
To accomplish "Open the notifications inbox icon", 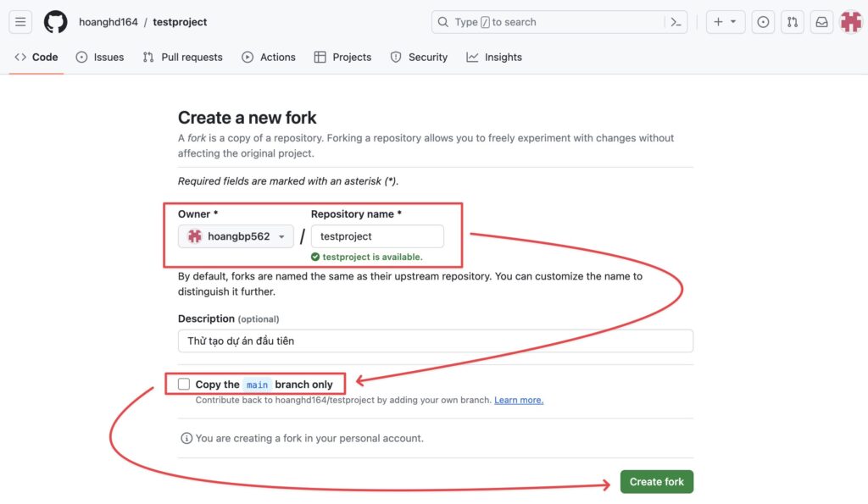I will click(822, 22).
